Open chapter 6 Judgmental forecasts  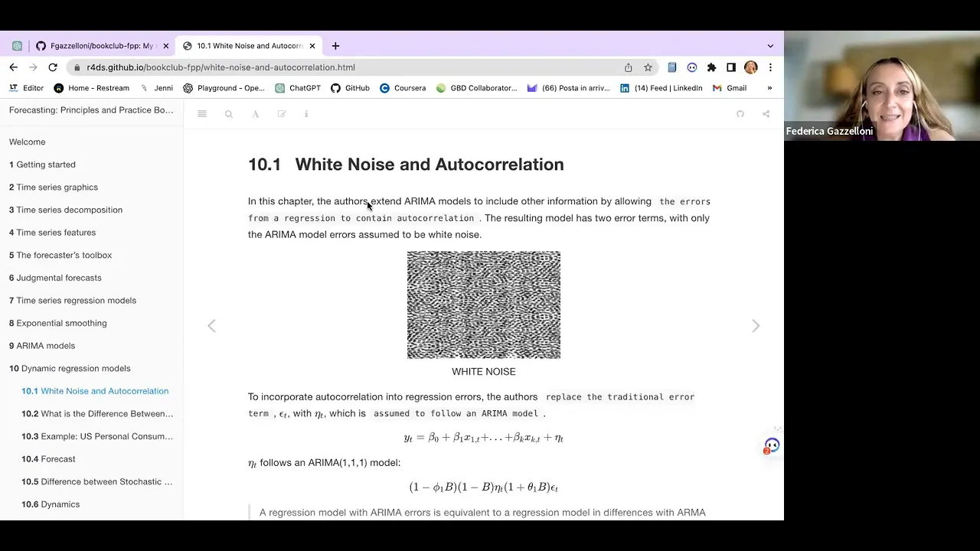[x=55, y=278]
